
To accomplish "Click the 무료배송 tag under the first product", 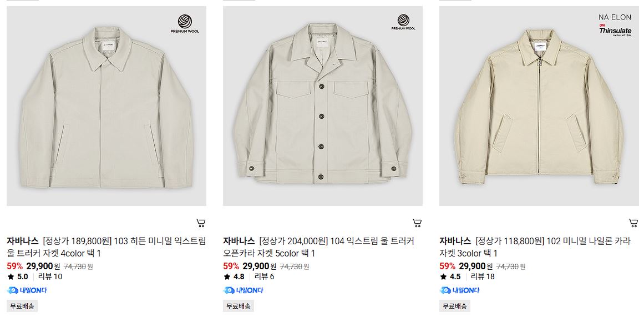I will click(x=22, y=306).
